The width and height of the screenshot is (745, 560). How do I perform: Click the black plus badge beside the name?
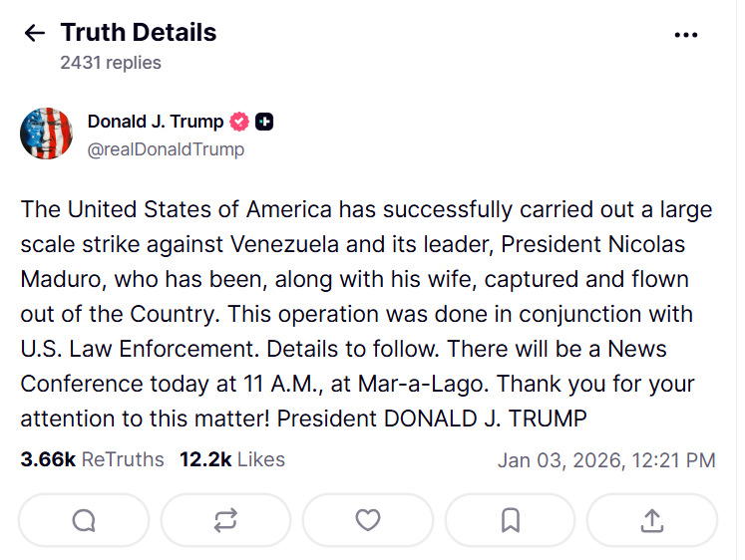point(264,122)
